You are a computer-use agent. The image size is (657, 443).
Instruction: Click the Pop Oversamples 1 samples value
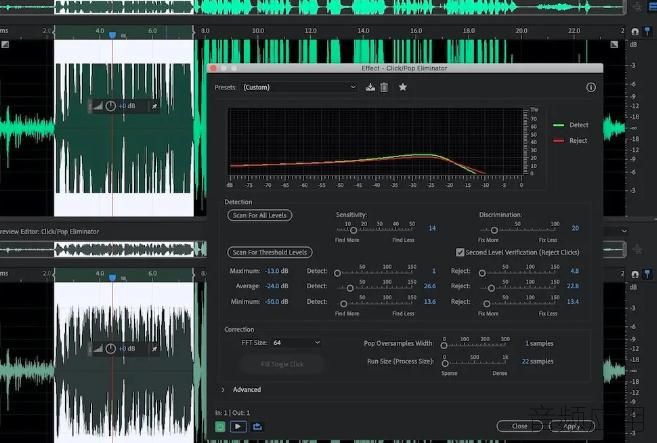(539, 343)
